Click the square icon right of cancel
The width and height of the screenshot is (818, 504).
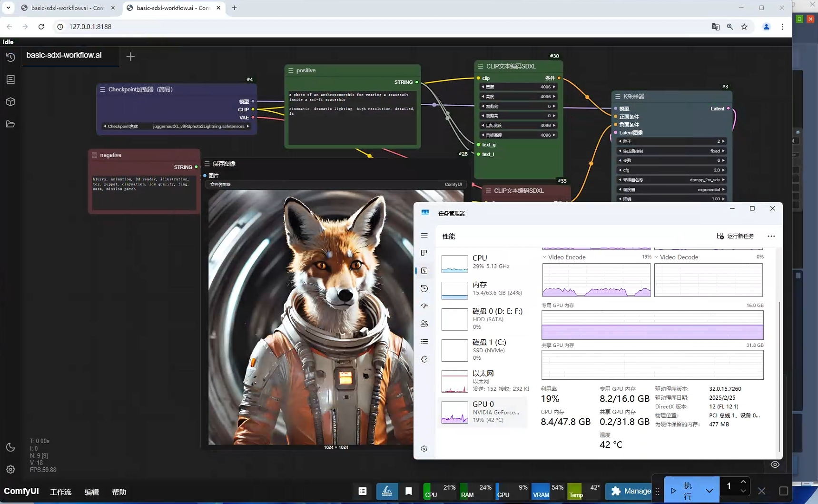point(783,491)
